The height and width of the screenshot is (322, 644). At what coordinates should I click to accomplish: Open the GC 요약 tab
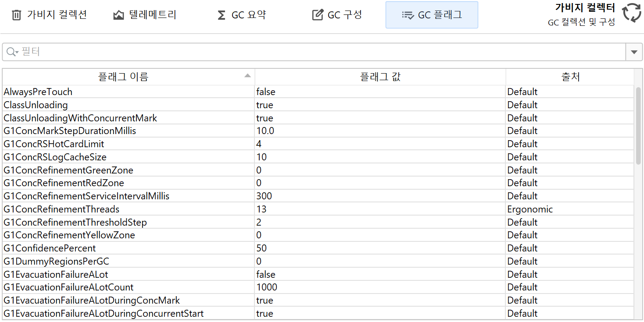point(248,15)
